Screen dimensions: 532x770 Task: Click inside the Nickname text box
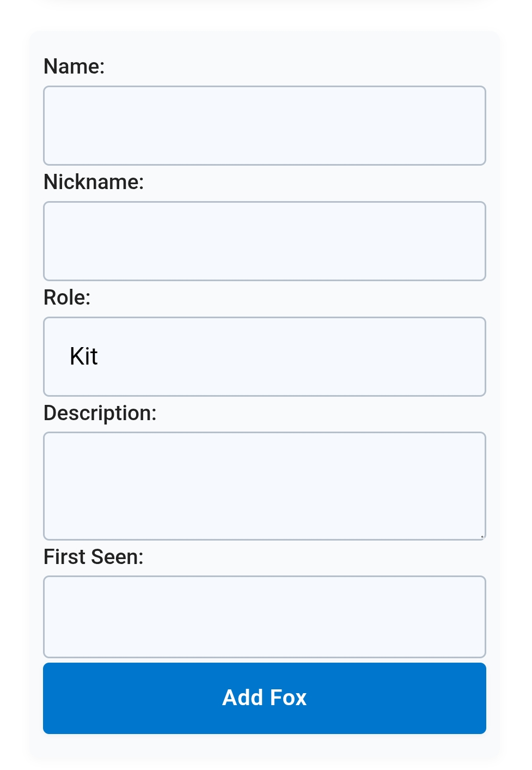(x=264, y=241)
